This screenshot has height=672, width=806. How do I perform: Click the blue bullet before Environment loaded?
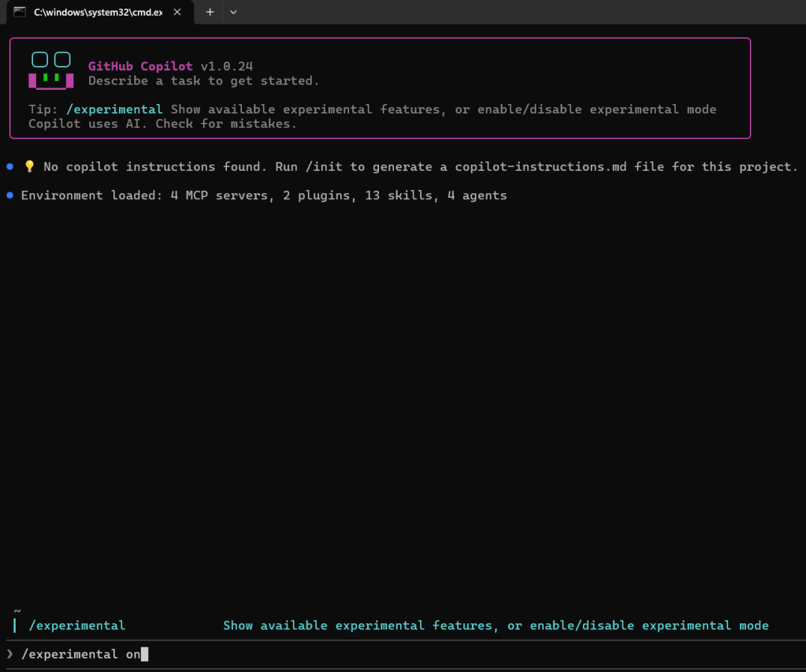click(9, 195)
